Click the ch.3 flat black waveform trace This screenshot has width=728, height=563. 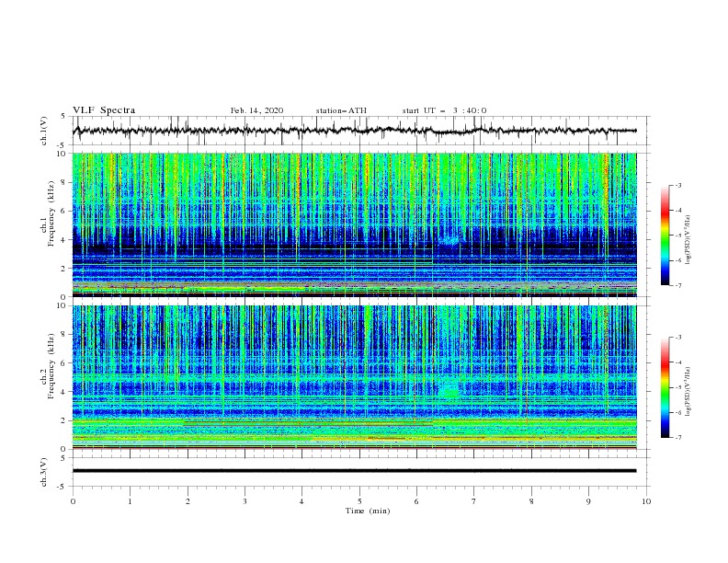coord(354,471)
